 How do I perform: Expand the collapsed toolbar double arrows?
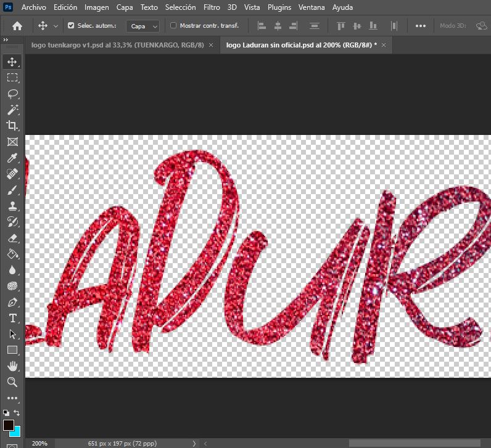click(6, 39)
